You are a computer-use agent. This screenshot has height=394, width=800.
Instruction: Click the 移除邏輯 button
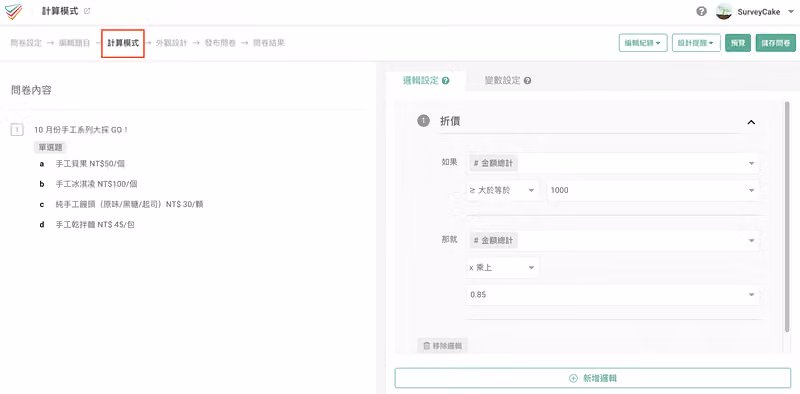click(442, 346)
